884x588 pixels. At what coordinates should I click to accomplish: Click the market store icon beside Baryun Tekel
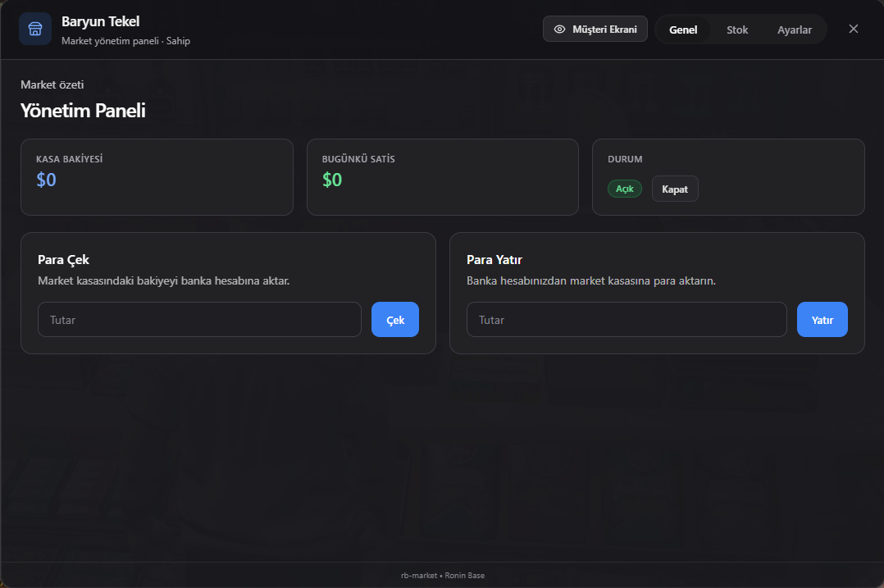pos(35,29)
